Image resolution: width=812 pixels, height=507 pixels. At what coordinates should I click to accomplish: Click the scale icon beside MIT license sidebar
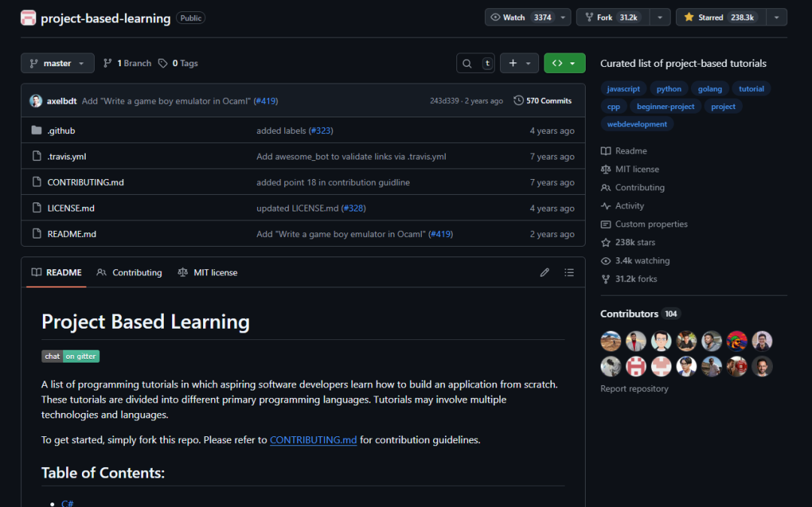coord(606,169)
